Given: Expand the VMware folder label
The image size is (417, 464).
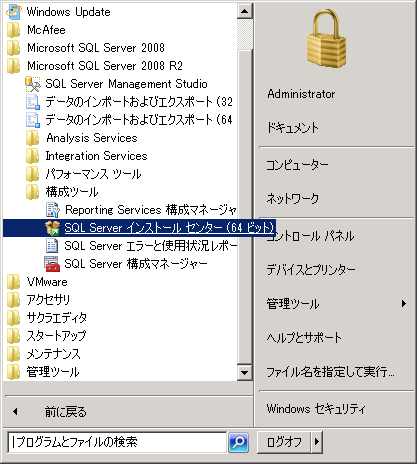Looking at the screenshot, I should pyautogui.click(x=47, y=282).
